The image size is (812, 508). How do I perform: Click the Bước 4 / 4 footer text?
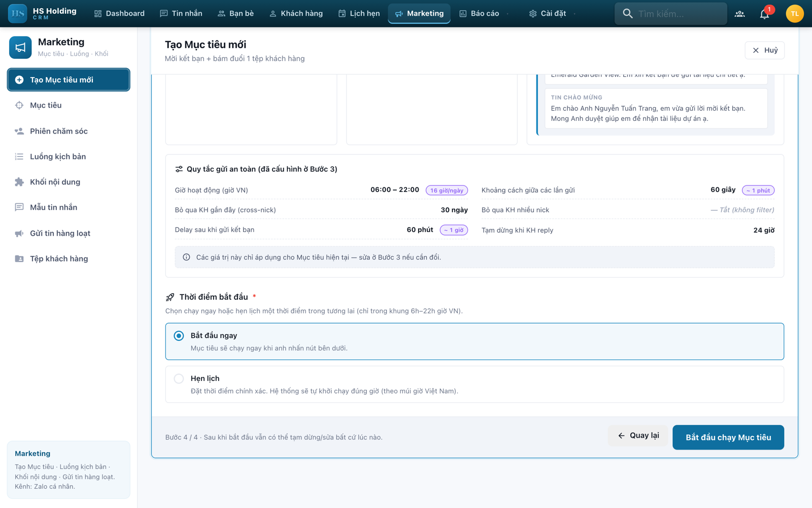tap(274, 437)
